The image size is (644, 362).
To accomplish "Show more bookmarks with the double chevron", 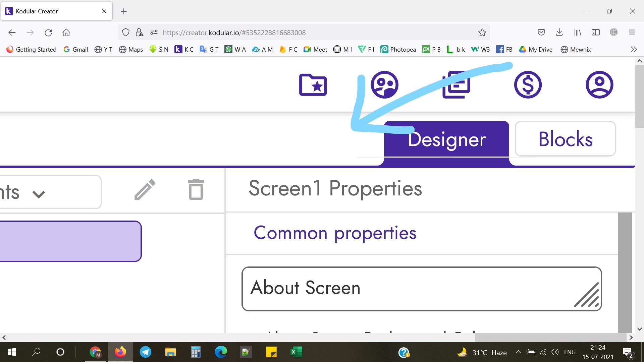I will pos(633,50).
